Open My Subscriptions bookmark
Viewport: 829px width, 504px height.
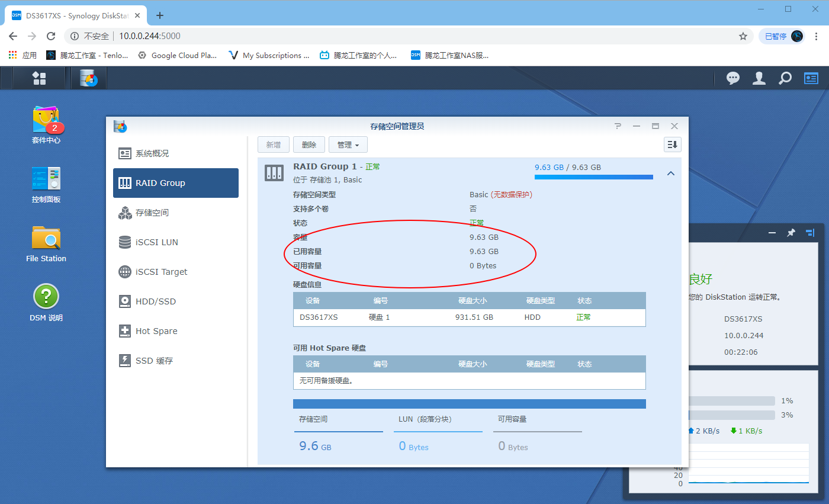[x=269, y=55]
